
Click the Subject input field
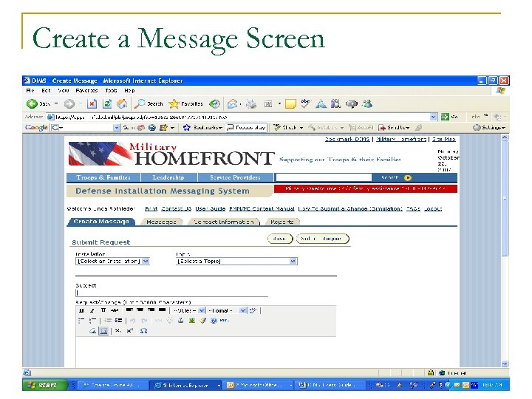[171, 293]
